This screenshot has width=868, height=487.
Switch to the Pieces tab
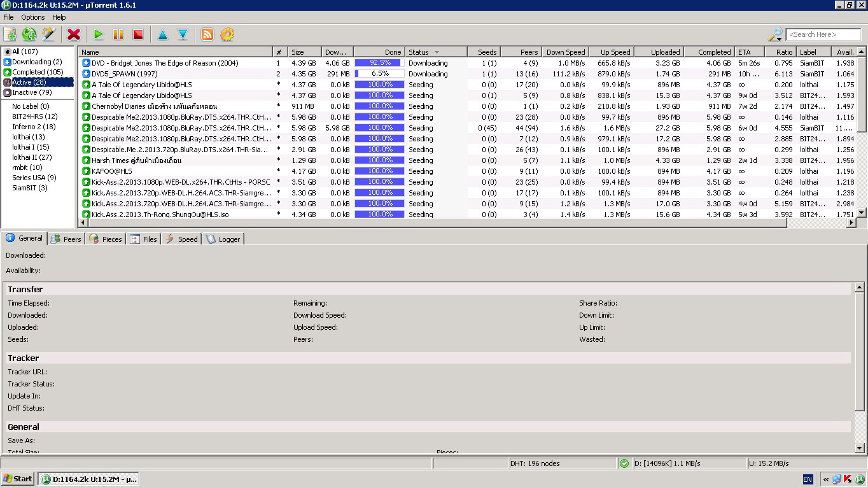pyautogui.click(x=106, y=239)
